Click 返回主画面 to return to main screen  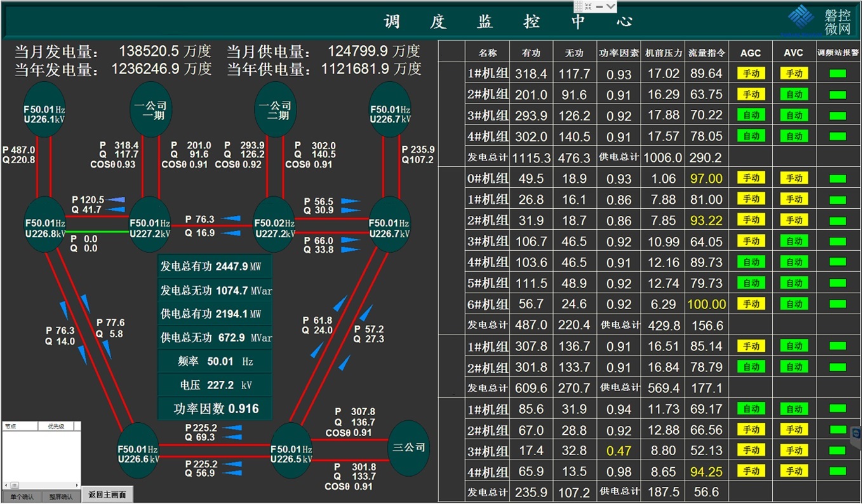click(107, 495)
